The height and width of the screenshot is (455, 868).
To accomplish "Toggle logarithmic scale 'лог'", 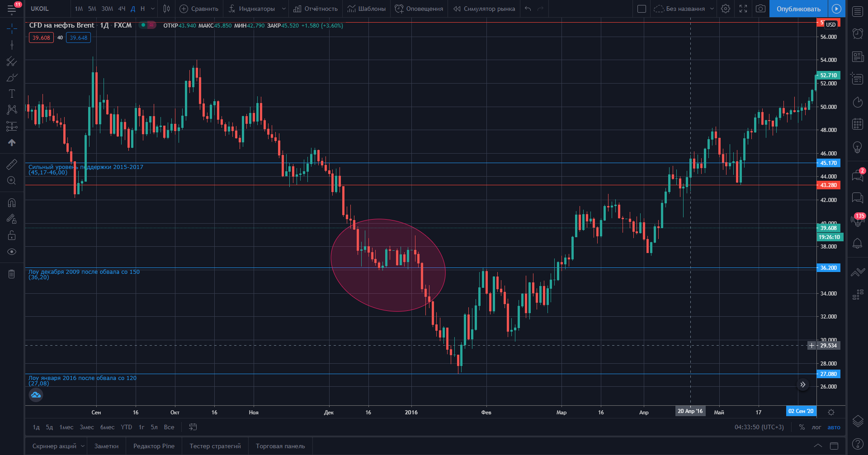I will point(816,427).
